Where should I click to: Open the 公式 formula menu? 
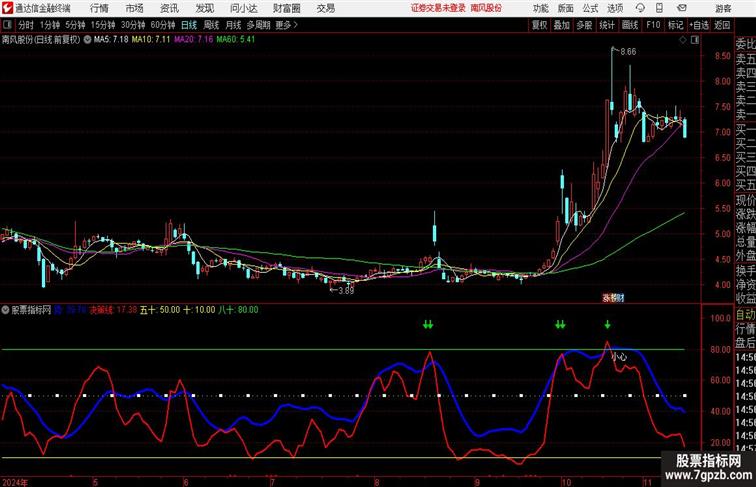click(590, 8)
